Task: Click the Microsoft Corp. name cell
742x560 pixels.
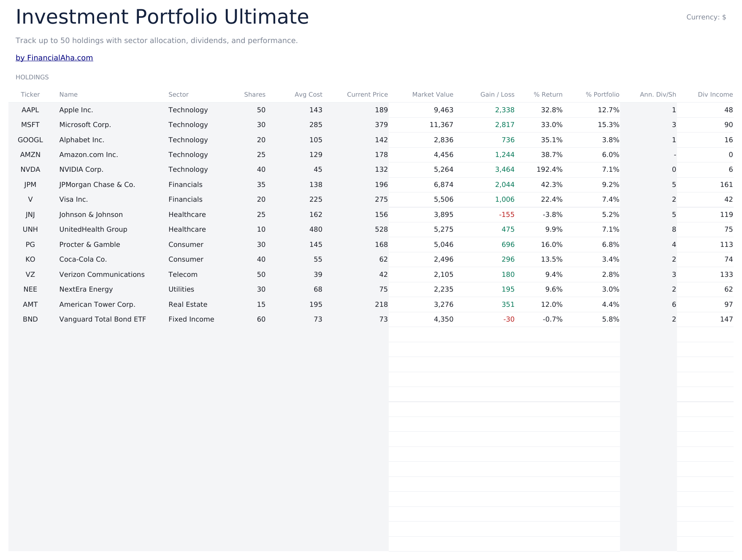Action: [x=85, y=125]
